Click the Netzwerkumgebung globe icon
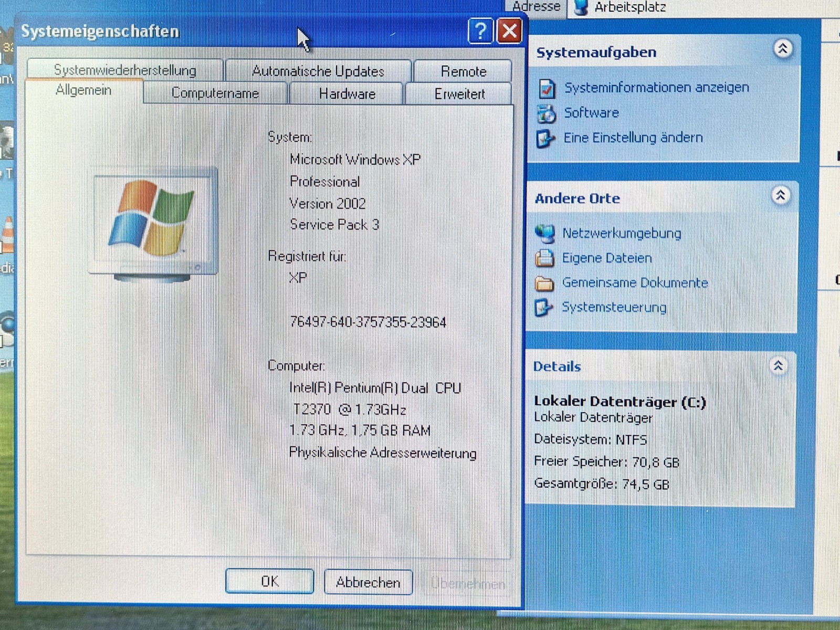The width and height of the screenshot is (840, 630). coord(545,234)
